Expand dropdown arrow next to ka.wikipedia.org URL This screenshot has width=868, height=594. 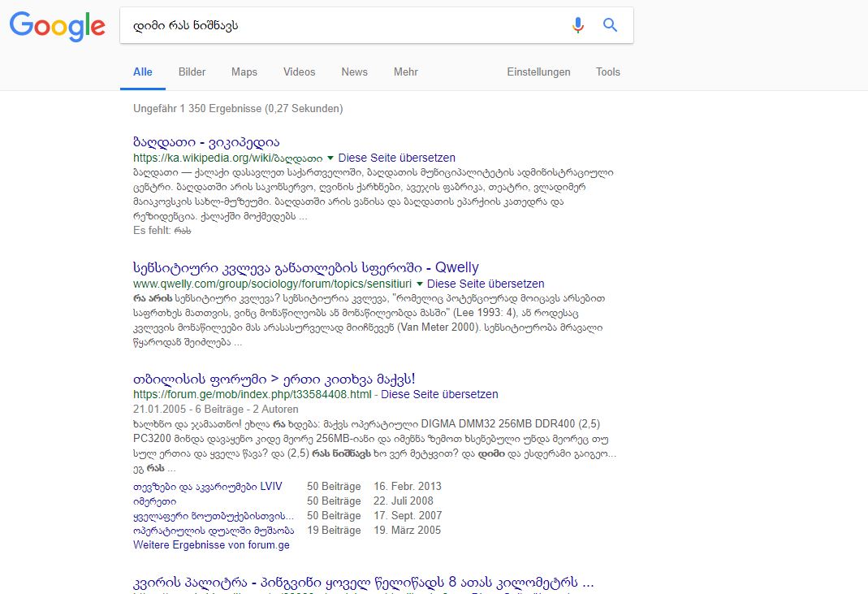(x=330, y=158)
